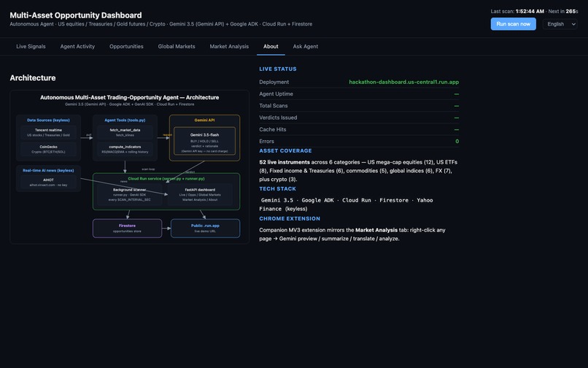Viewport: 588px width, 368px height.
Task: Click the Agent Tools (tools.py) label
Action: pyautogui.click(x=125, y=120)
